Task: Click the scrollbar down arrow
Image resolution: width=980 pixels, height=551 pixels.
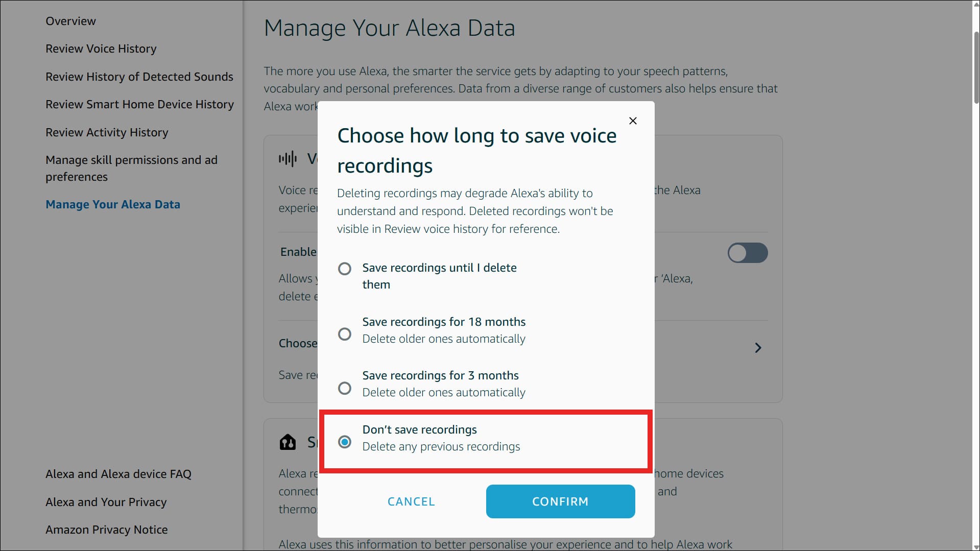Action: tap(976, 546)
